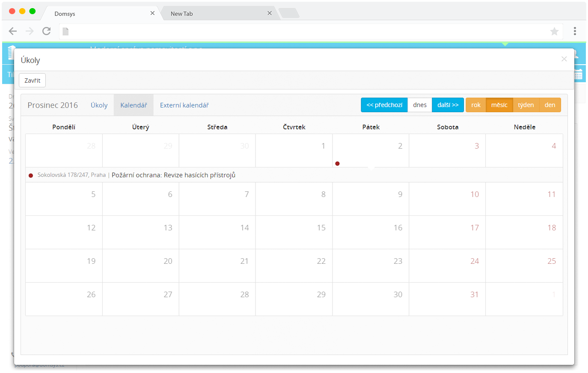Screen dimensions: 588x373
Task: Open the browser three-dot menu
Action: point(575,31)
